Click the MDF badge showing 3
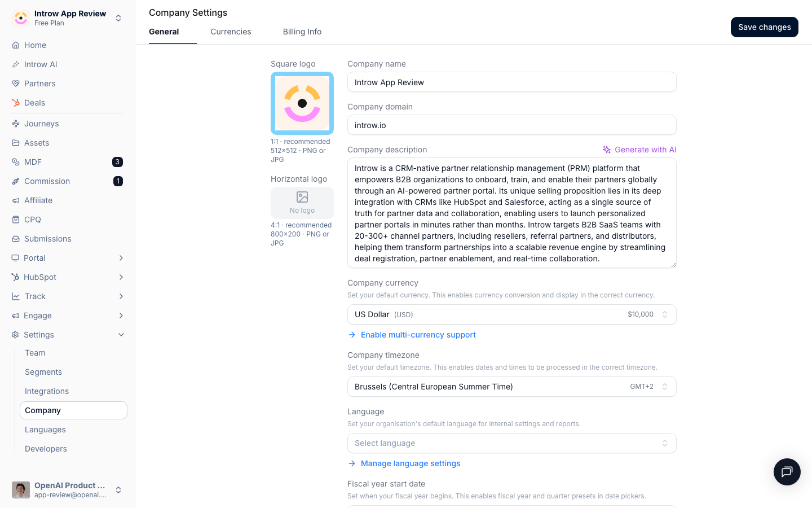This screenshot has height=508, width=812. coord(117,162)
